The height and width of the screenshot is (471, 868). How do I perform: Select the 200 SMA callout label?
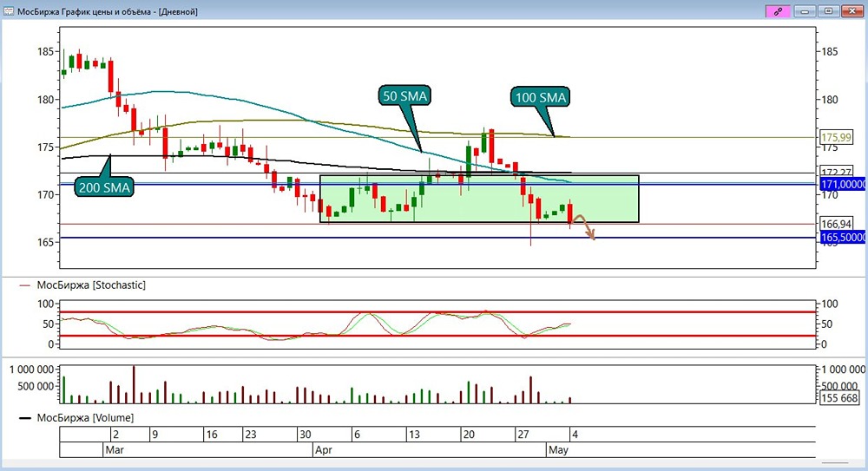click(104, 187)
